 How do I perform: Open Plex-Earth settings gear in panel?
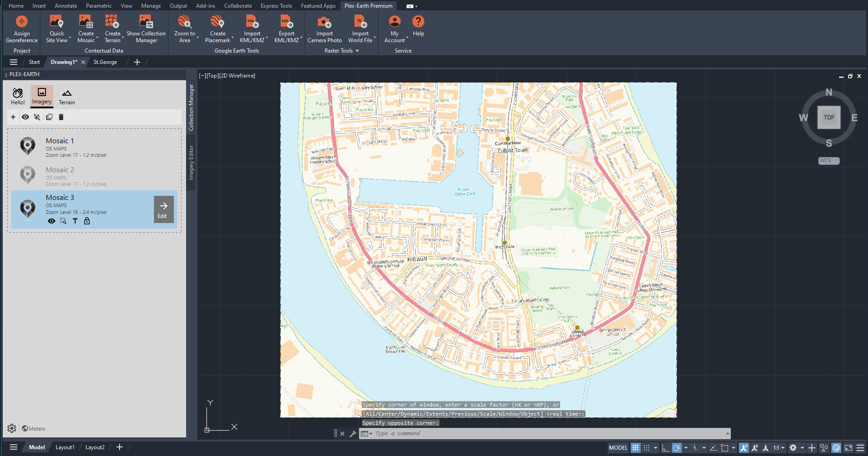coord(12,428)
